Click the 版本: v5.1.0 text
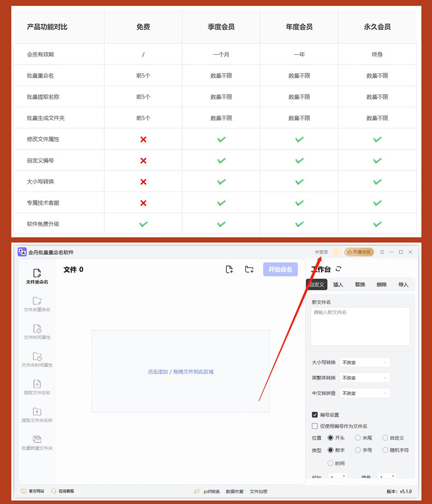 (x=399, y=491)
